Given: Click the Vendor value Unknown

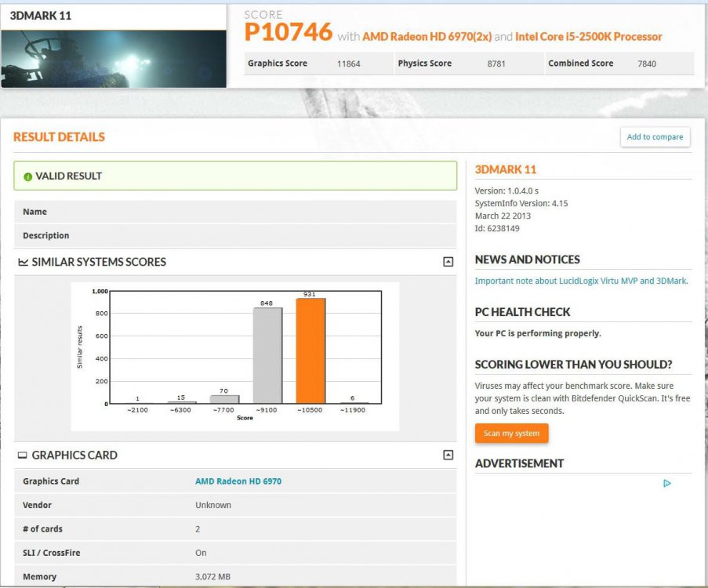Looking at the screenshot, I should (213, 505).
